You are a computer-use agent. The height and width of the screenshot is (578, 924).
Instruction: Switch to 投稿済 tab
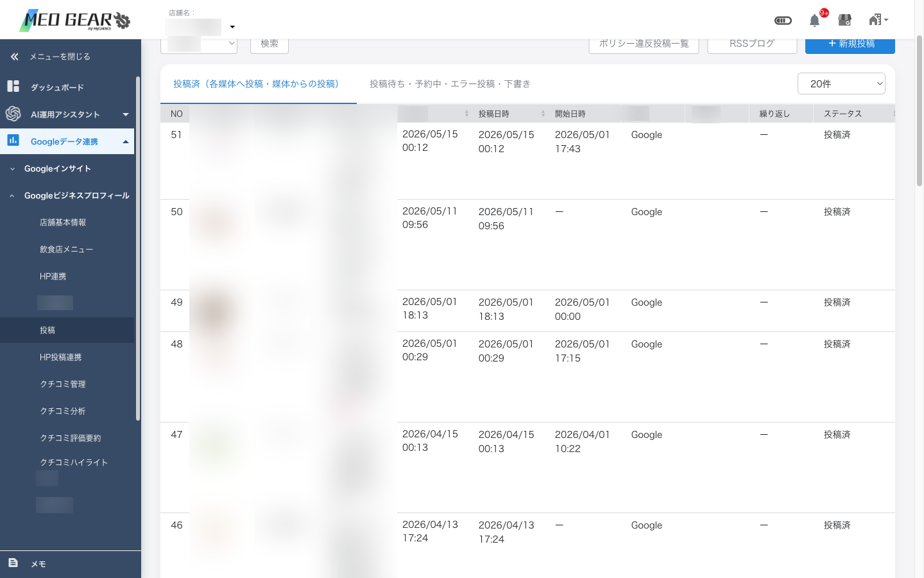(258, 83)
